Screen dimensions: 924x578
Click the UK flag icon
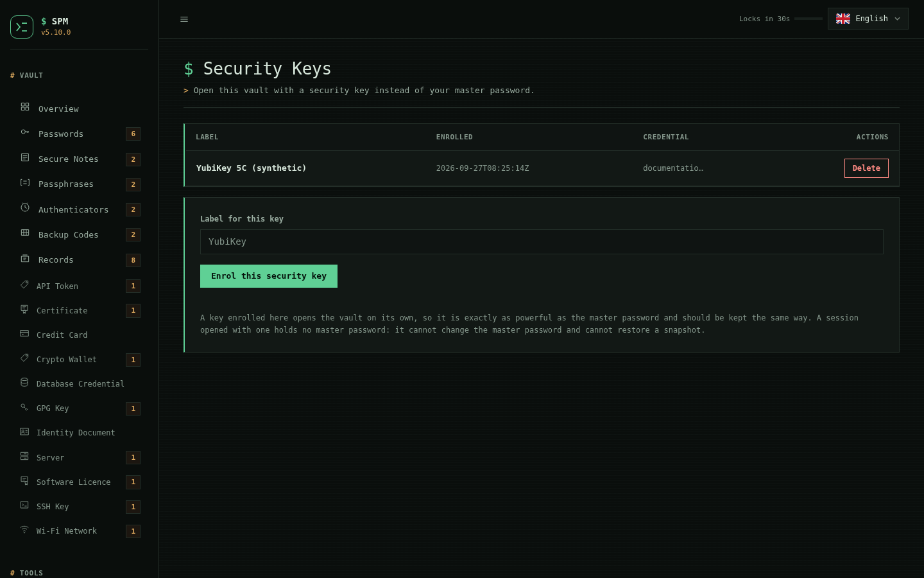tap(843, 19)
